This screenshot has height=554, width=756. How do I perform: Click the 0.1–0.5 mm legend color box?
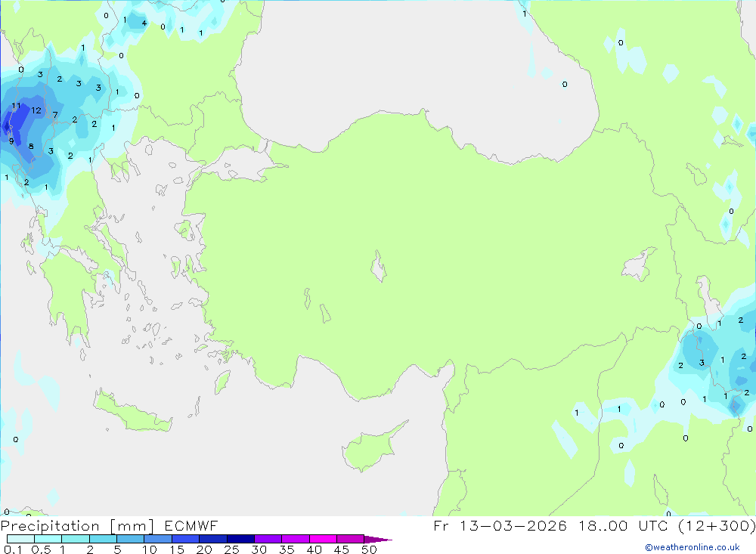(x=20, y=539)
